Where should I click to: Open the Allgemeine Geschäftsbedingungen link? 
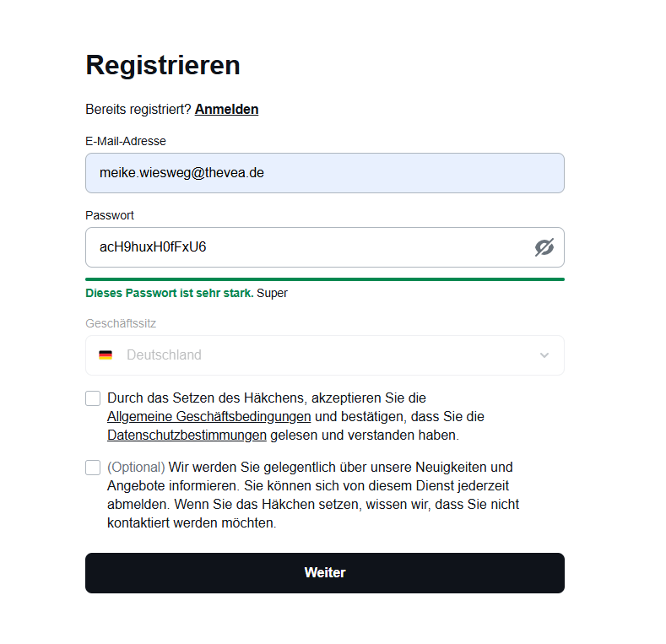[x=209, y=417]
